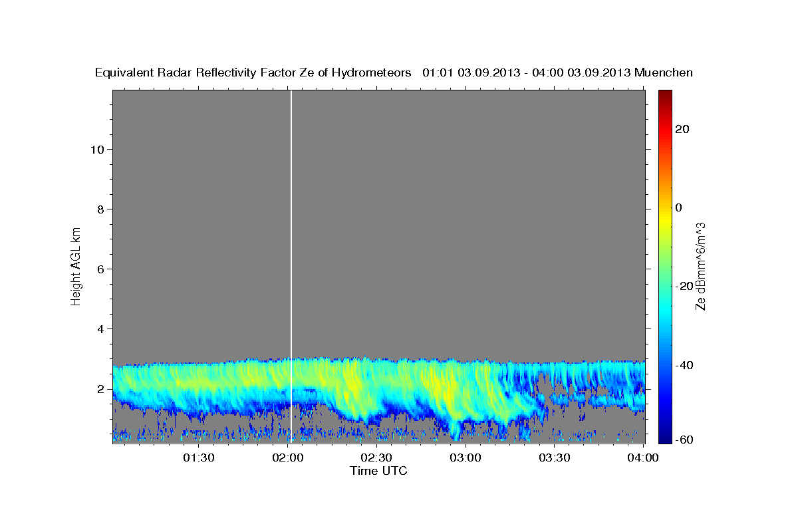Click the colorbar value '0'

click(679, 207)
